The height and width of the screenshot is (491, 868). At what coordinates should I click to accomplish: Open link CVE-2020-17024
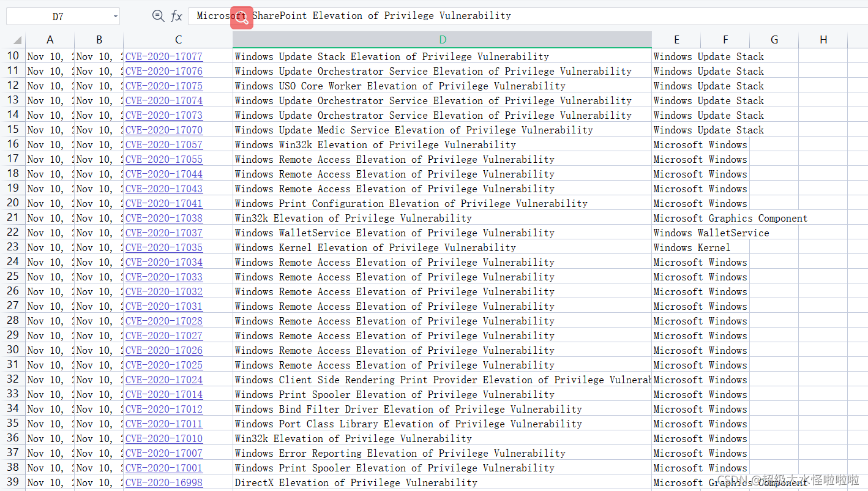[164, 380]
